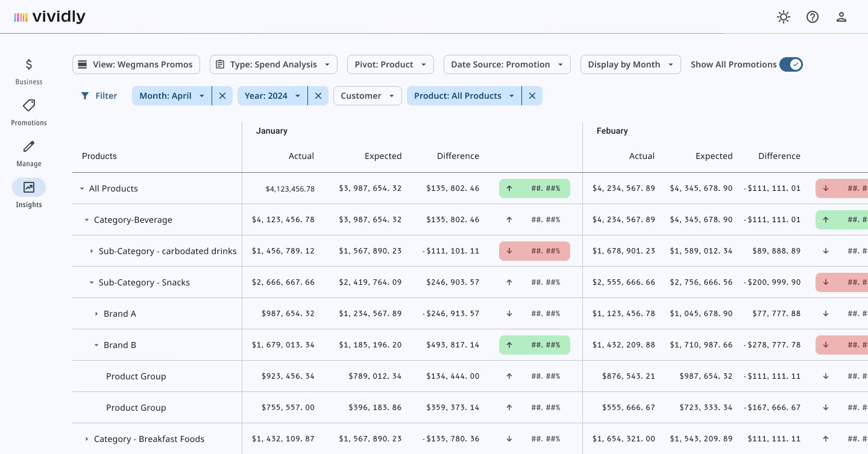
Task: Open the Promotions tag icon
Action: [29, 106]
